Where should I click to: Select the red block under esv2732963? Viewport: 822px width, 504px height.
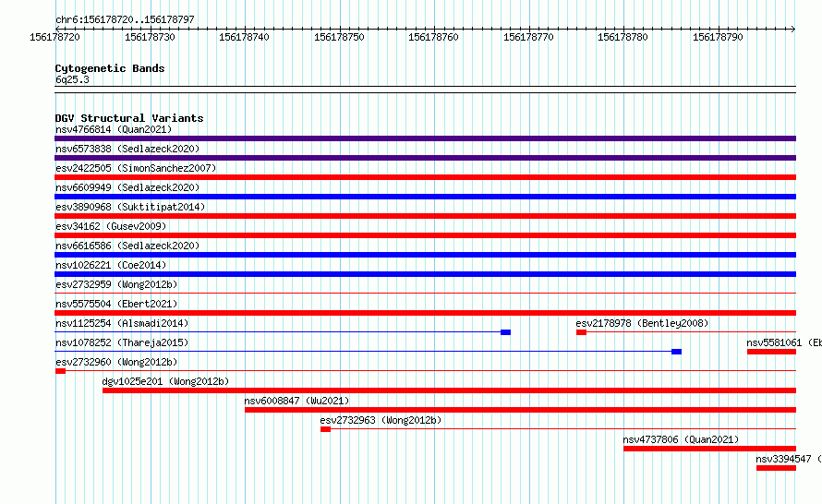point(325,429)
